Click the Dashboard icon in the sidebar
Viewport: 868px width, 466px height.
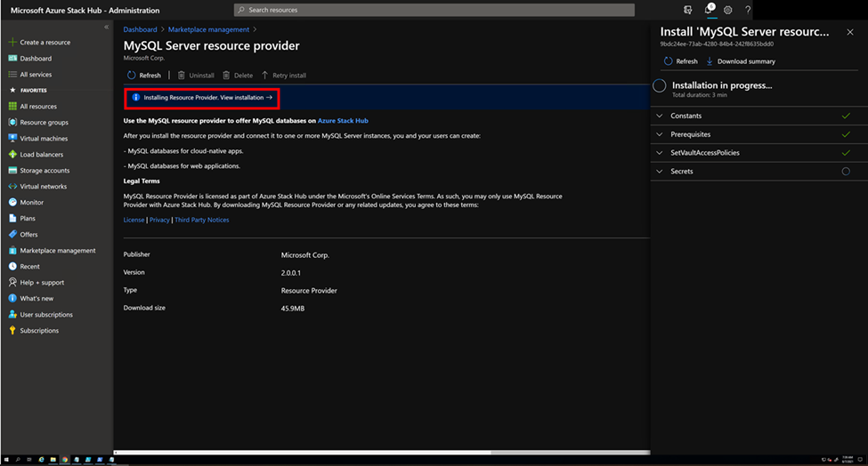coord(12,58)
